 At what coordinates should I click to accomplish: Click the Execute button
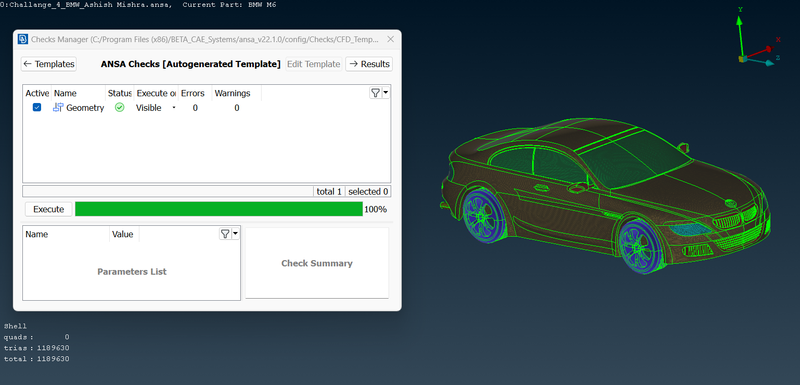point(48,209)
